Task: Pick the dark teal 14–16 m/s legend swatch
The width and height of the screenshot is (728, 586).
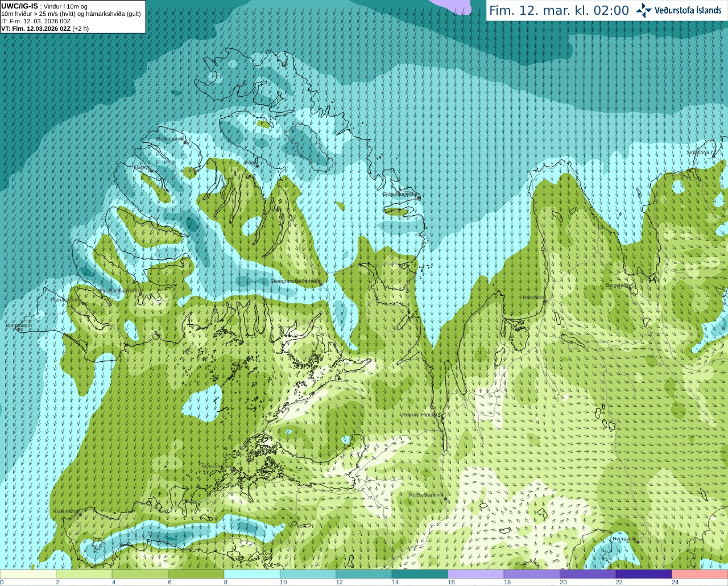Action: point(420,574)
